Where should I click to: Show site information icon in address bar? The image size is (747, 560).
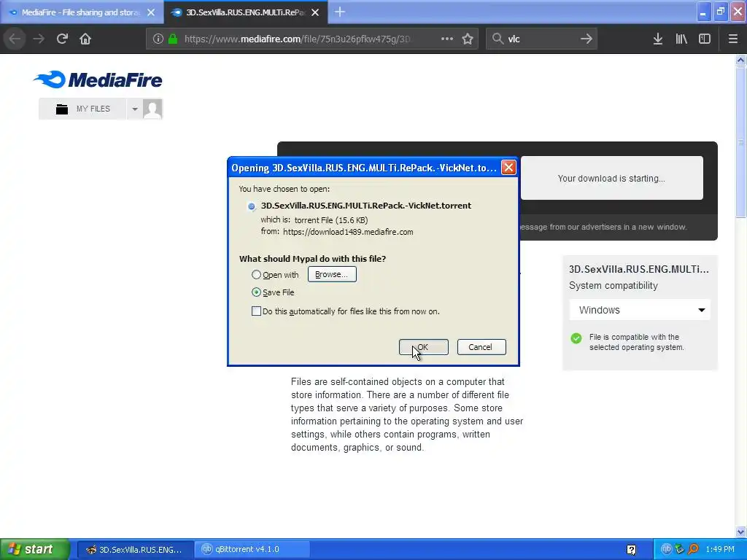158,39
